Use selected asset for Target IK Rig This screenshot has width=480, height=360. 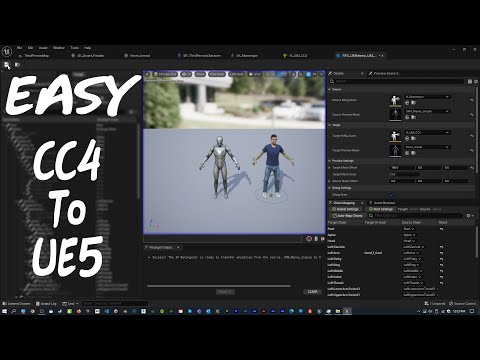(x=407, y=139)
